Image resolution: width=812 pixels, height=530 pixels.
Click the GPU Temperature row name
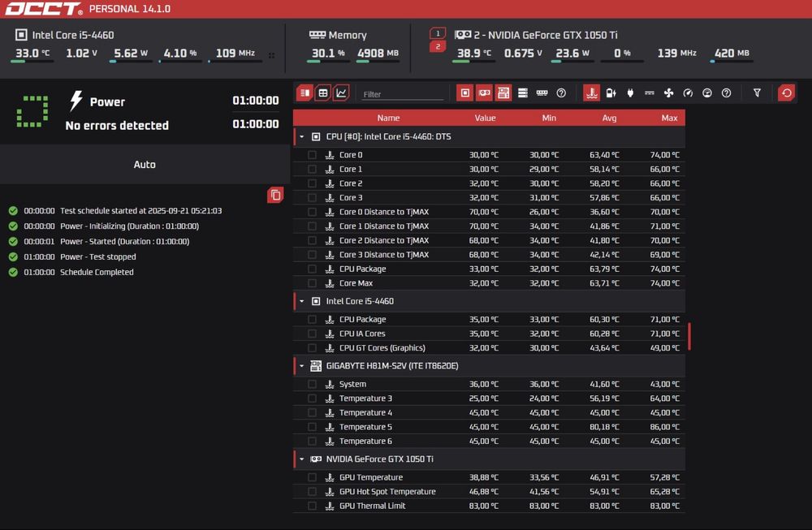tap(371, 477)
